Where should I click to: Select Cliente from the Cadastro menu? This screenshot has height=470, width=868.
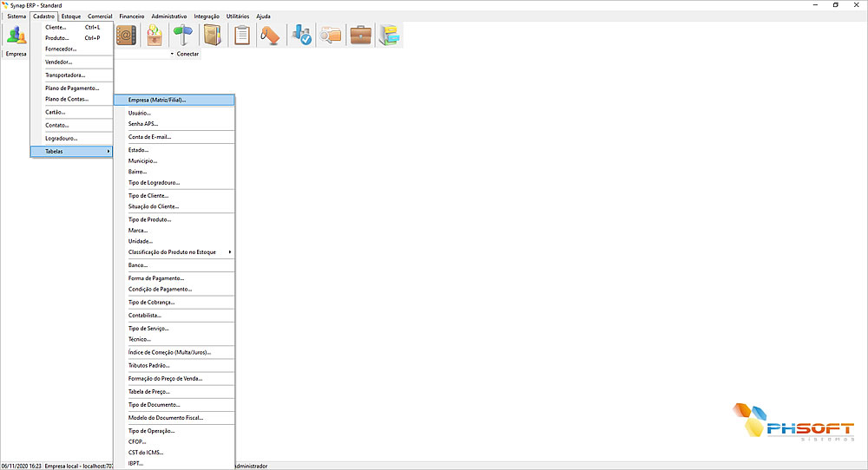(56, 27)
